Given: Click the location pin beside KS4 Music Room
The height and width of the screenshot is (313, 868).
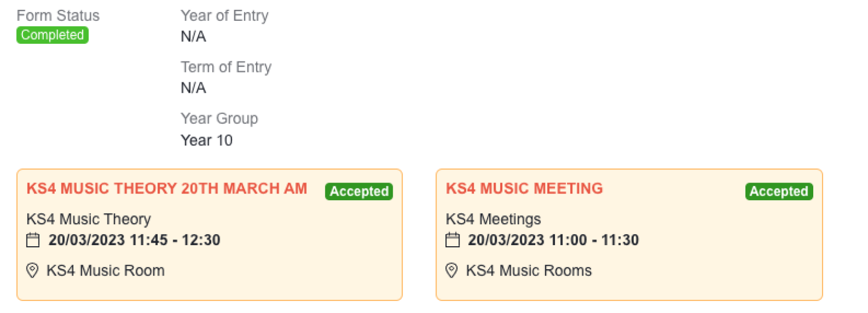Looking at the screenshot, I should point(32,270).
